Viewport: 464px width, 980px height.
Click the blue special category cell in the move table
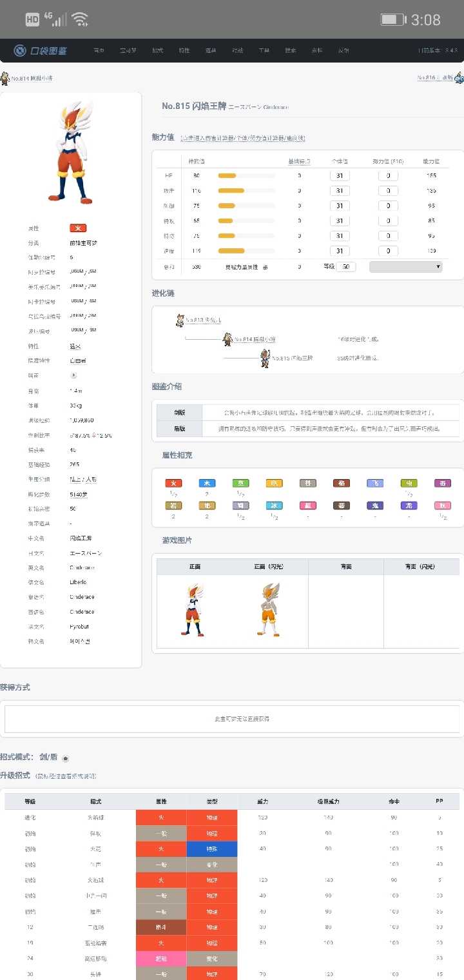(x=213, y=848)
